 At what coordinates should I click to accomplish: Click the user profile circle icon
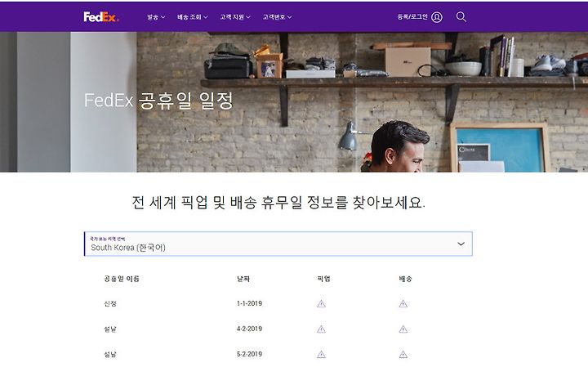pos(437,17)
